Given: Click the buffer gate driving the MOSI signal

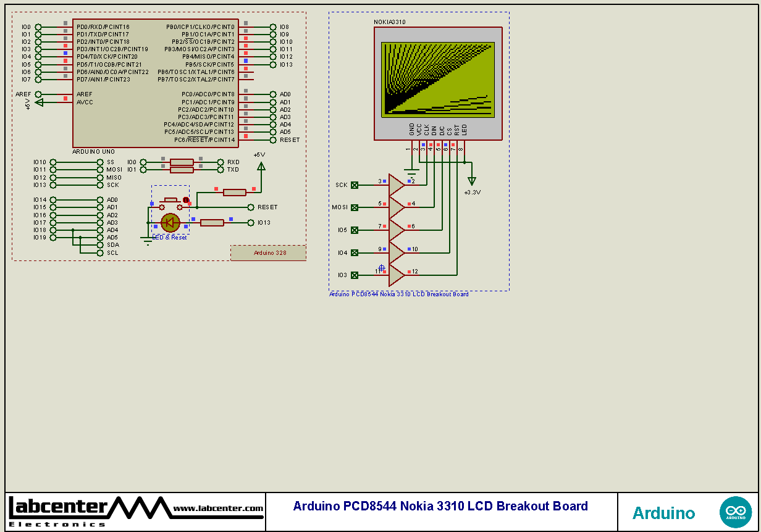Looking at the screenshot, I should 396,207.
